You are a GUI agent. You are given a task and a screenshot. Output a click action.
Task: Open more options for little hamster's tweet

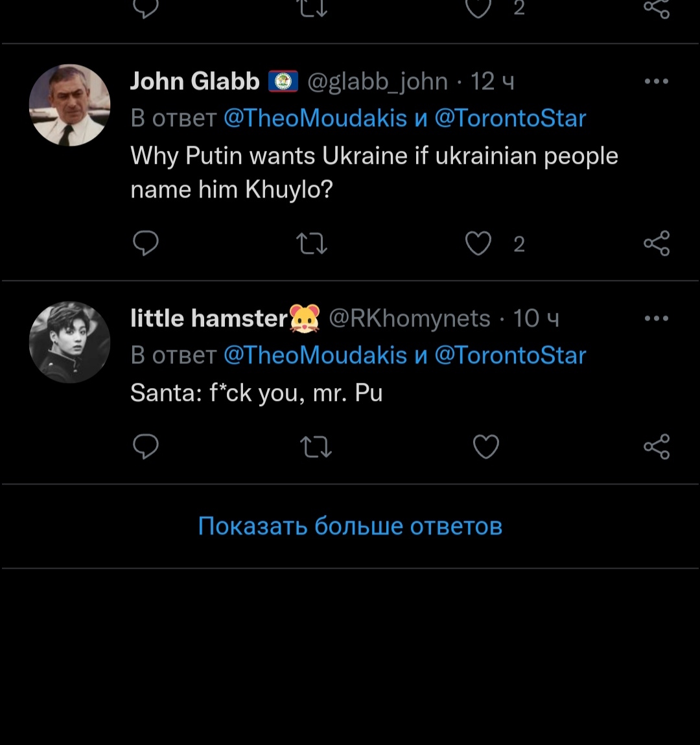656,319
